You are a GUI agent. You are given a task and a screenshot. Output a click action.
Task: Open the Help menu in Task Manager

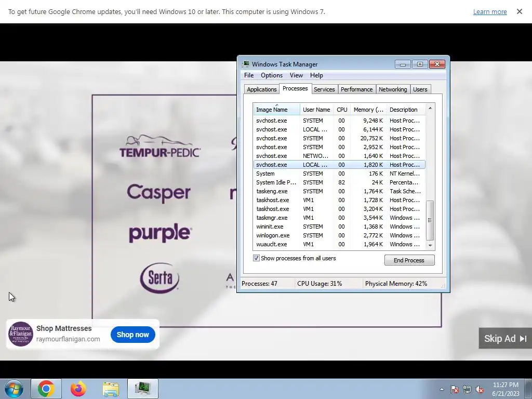tap(316, 75)
